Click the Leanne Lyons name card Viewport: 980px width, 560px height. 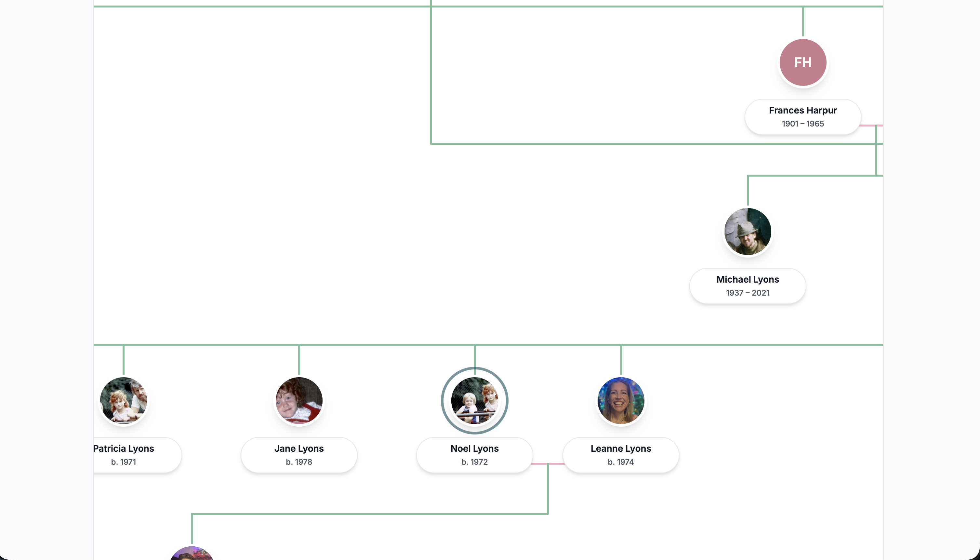pos(620,455)
